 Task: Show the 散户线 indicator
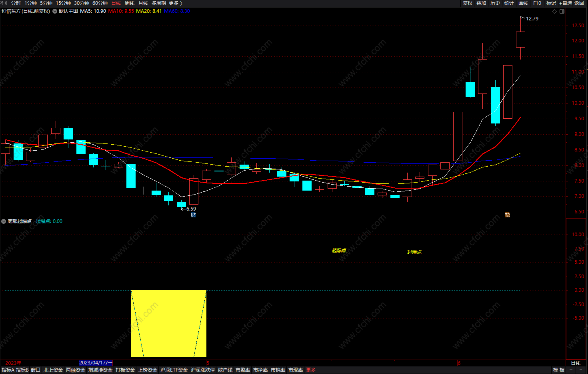point(225,370)
